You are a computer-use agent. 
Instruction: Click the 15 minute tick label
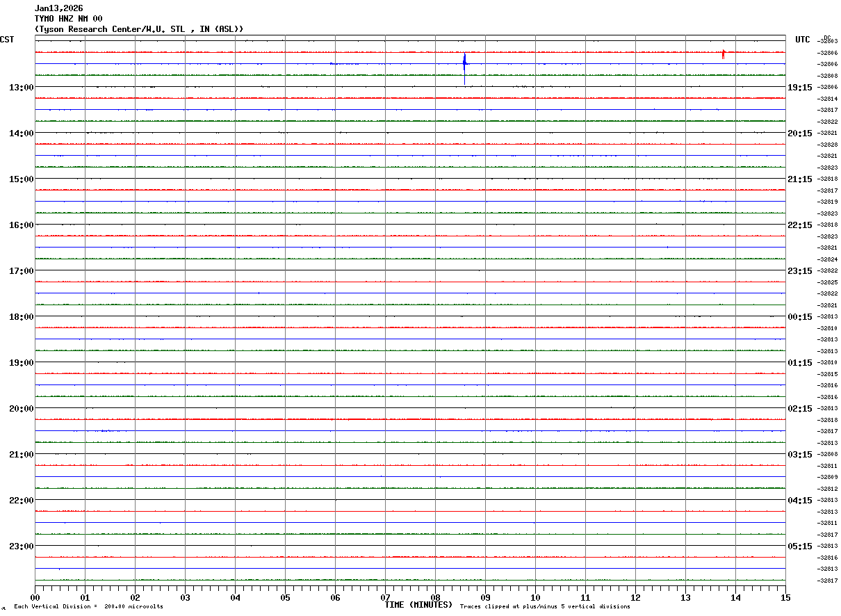[x=785, y=597]
